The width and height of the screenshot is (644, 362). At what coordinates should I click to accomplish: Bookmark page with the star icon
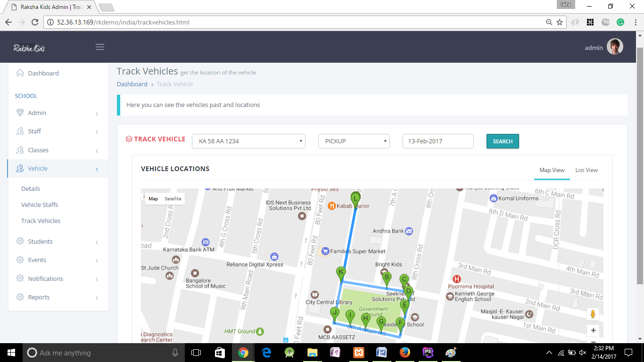point(560,22)
